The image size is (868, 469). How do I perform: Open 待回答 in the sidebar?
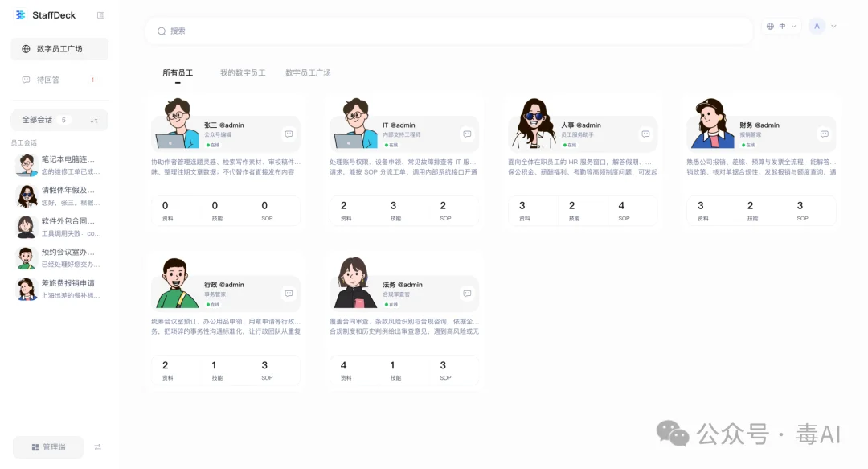coord(59,80)
